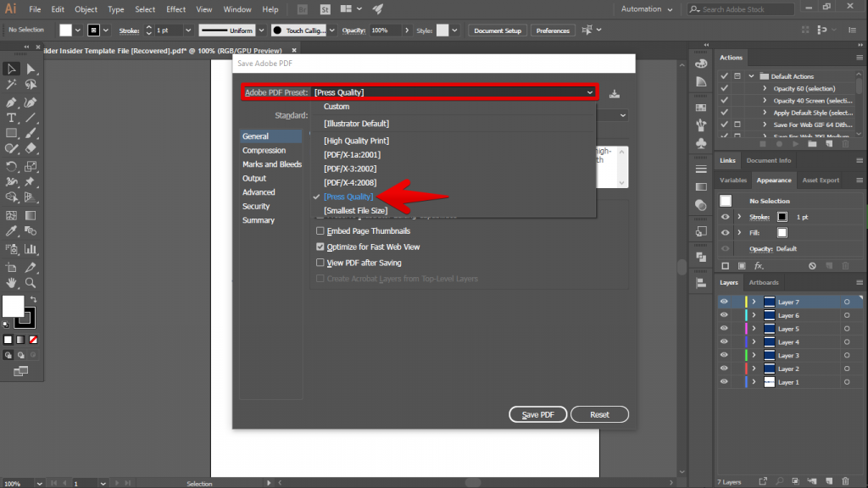Select Compression in the settings list
868x488 pixels.
point(265,151)
